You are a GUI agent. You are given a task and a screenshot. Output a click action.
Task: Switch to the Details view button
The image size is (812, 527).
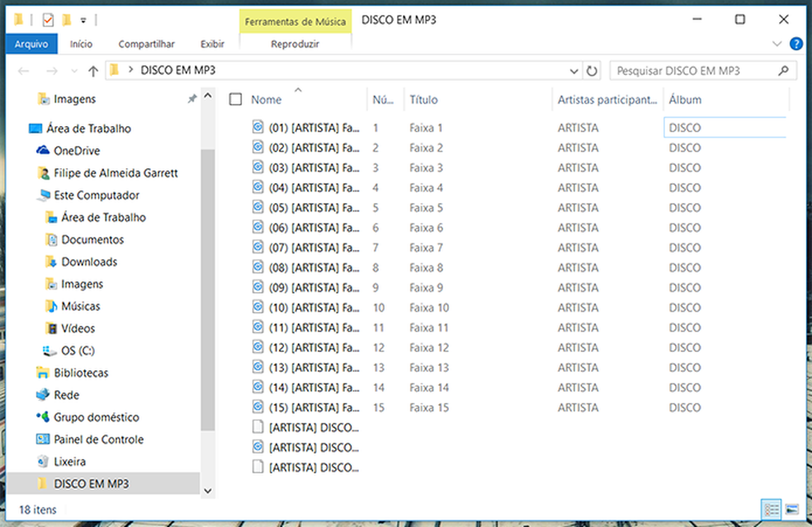769,509
